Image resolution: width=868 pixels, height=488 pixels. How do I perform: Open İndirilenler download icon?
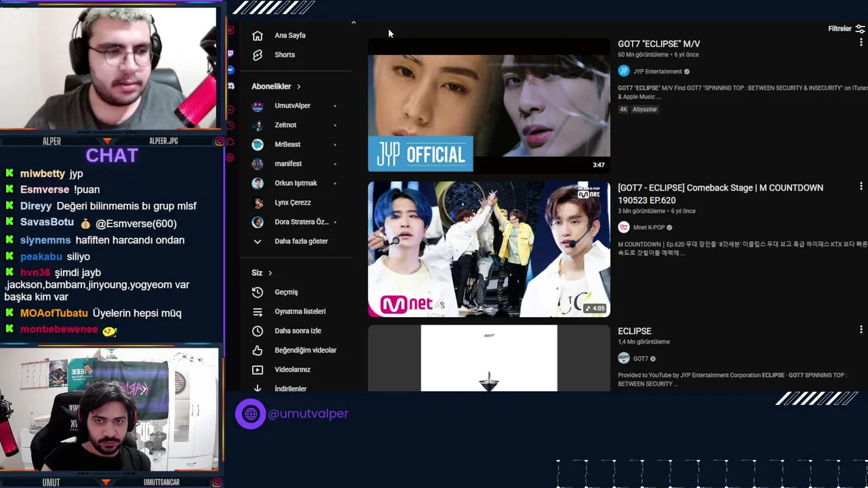pyautogui.click(x=257, y=388)
